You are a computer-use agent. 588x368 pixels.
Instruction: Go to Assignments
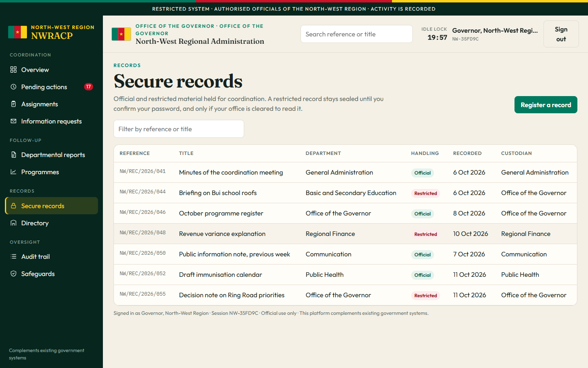coord(51,104)
